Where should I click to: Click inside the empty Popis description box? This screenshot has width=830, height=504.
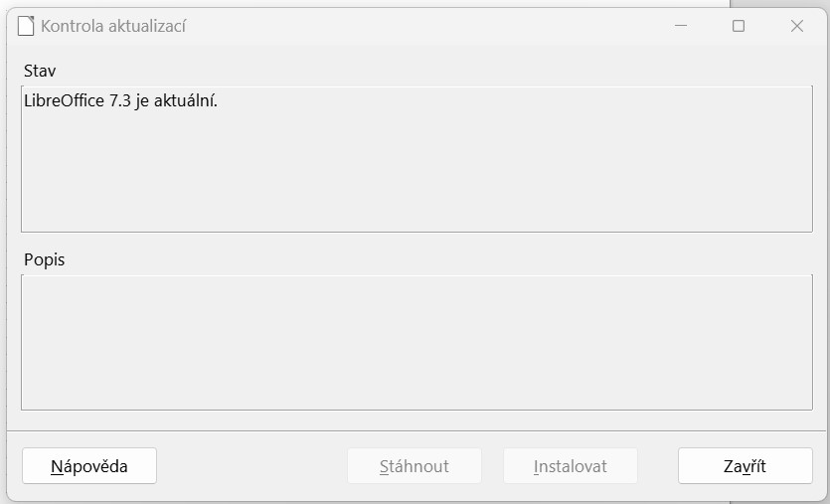coord(416,342)
